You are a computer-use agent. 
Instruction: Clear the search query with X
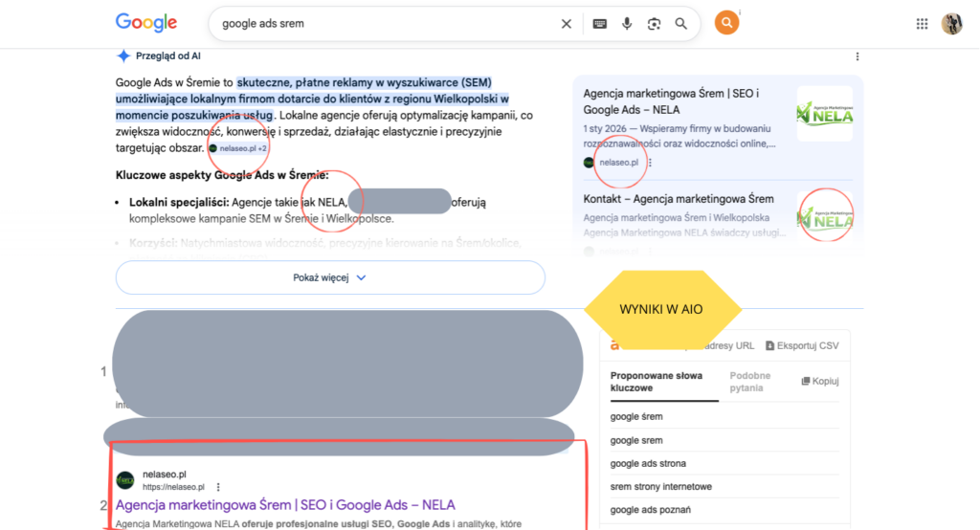pos(567,24)
